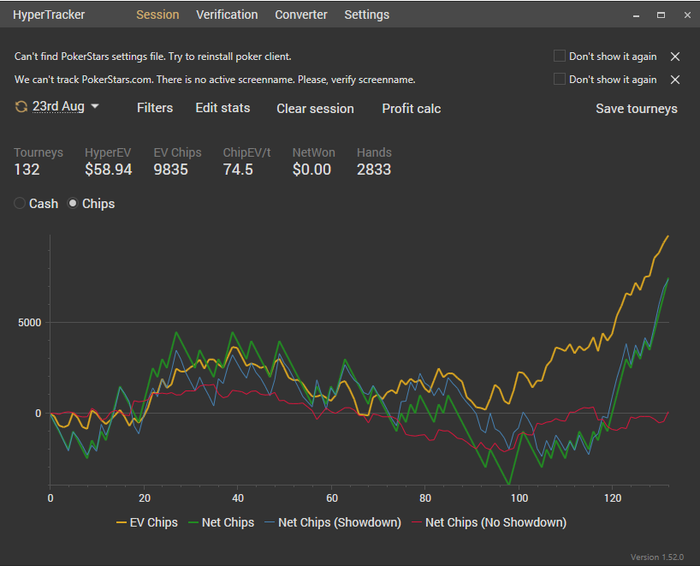Open the Filters option

click(155, 108)
